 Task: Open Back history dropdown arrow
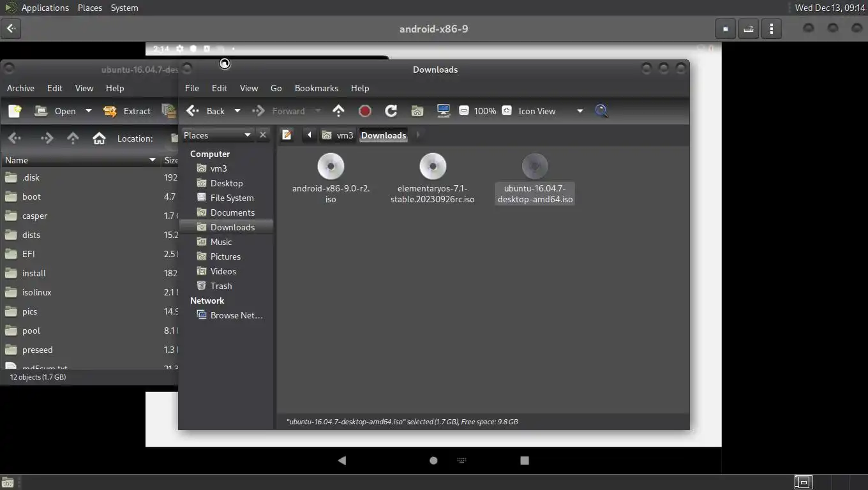coord(237,111)
